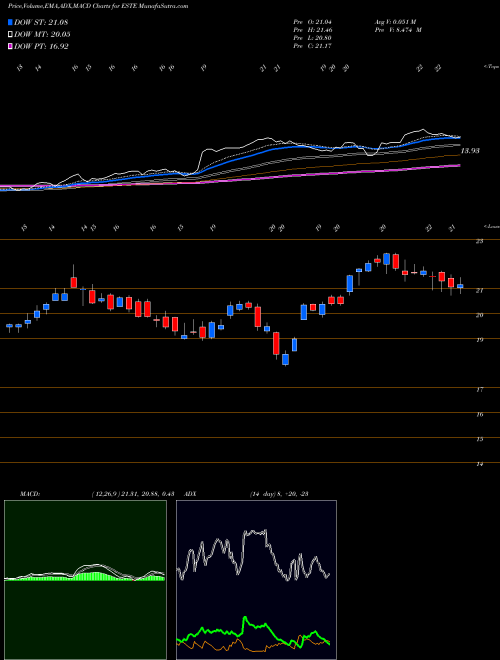Select the 'DOW ST: 21.08' legend text

[41, 22]
